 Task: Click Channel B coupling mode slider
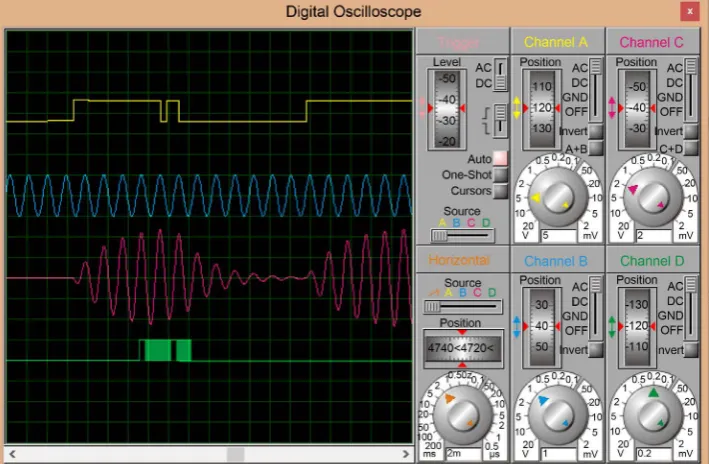(x=596, y=308)
